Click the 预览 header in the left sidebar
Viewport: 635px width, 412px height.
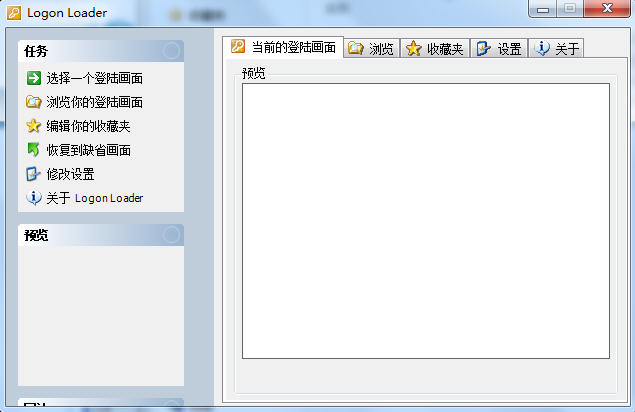click(101, 235)
